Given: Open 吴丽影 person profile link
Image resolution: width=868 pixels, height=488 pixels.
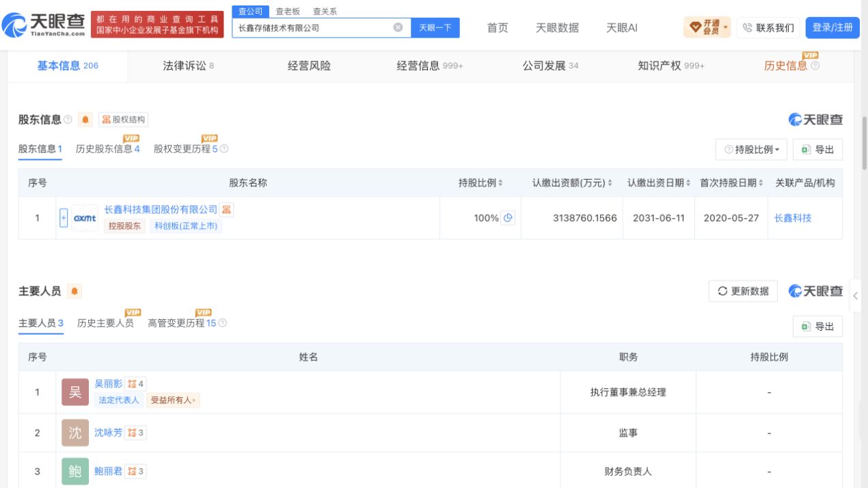Looking at the screenshot, I should click(108, 384).
